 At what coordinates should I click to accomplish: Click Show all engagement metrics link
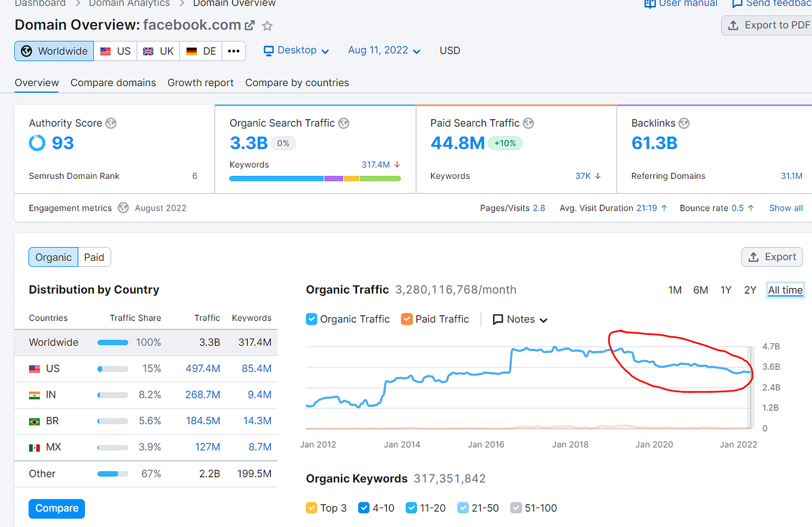786,208
